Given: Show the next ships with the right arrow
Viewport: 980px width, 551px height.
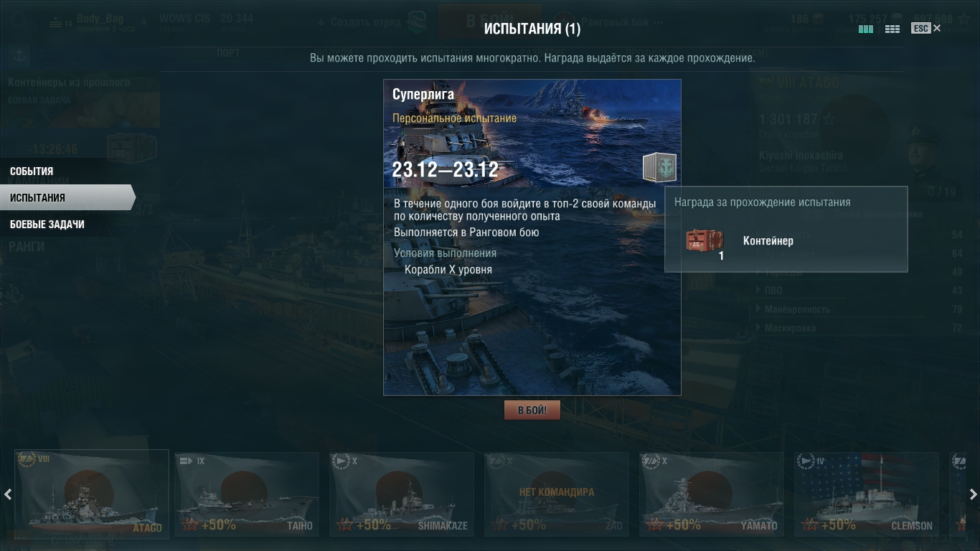Looking at the screenshot, I should (973, 494).
